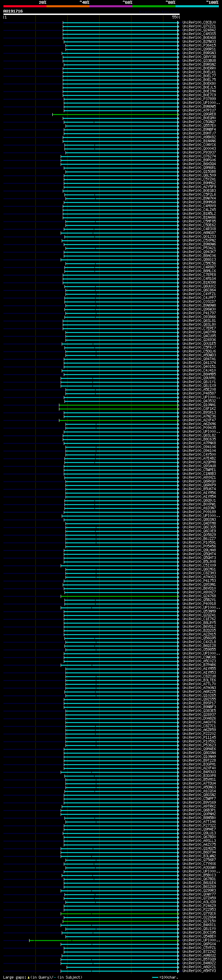This screenshot has height=980, width=222.
Task: Open hit UniRef100_A2XF47
Action: [199, 420]
